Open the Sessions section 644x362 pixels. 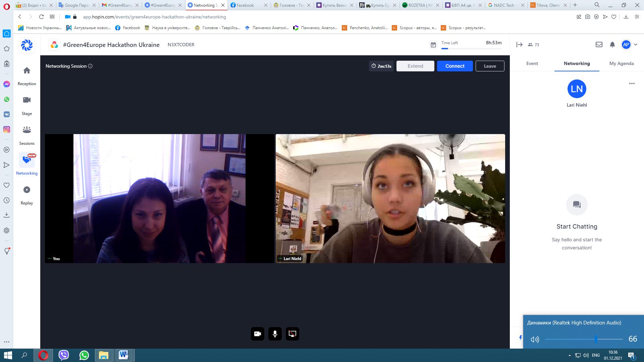click(x=27, y=135)
